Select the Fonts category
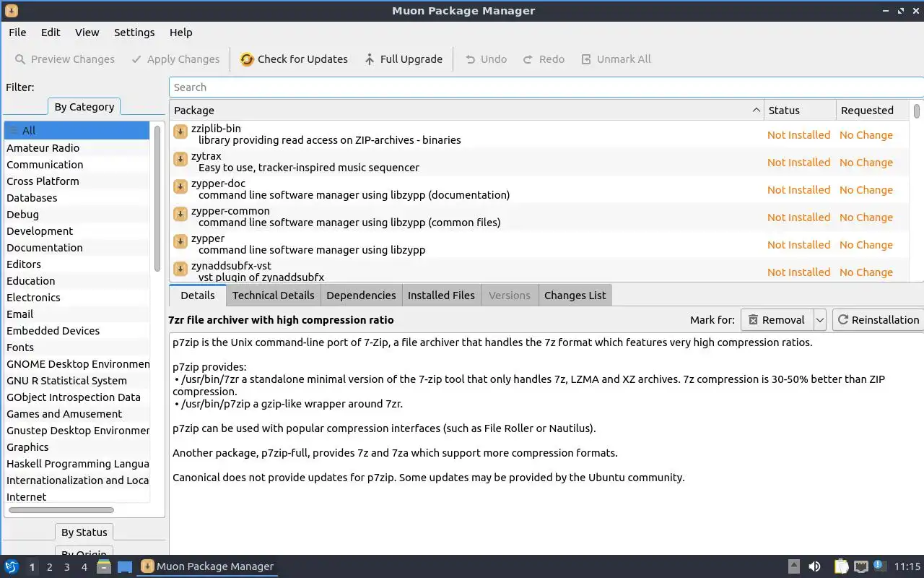Image resolution: width=924 pixels, height=578 pixels. [x=77, y=348]
